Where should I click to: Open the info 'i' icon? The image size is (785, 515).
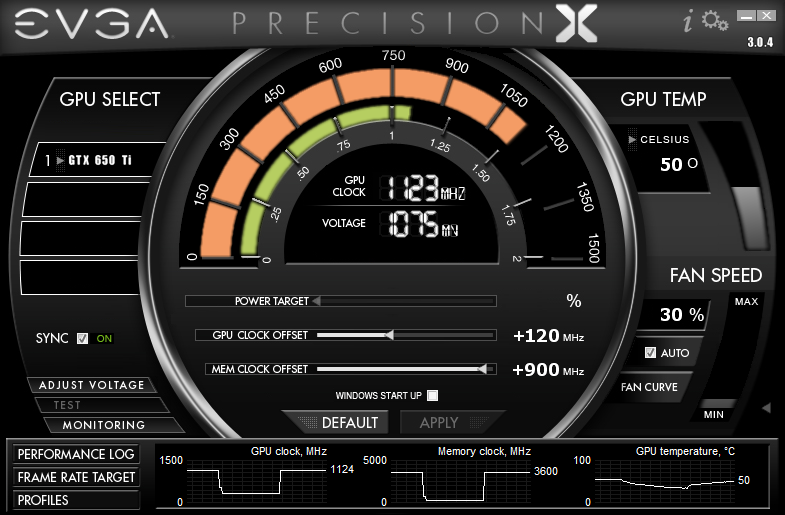(x=688, y=22)
